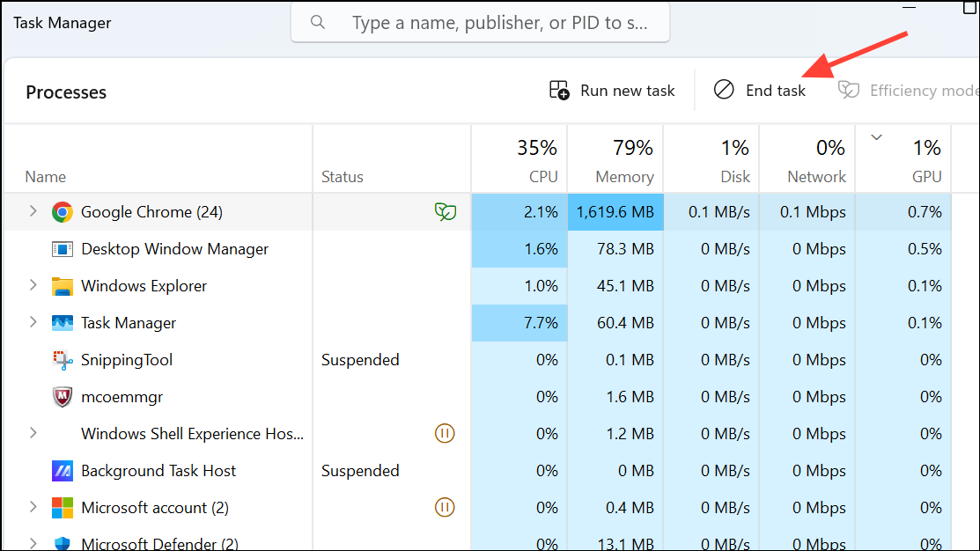Expand the Microsoft account process group

coord(33,506)
